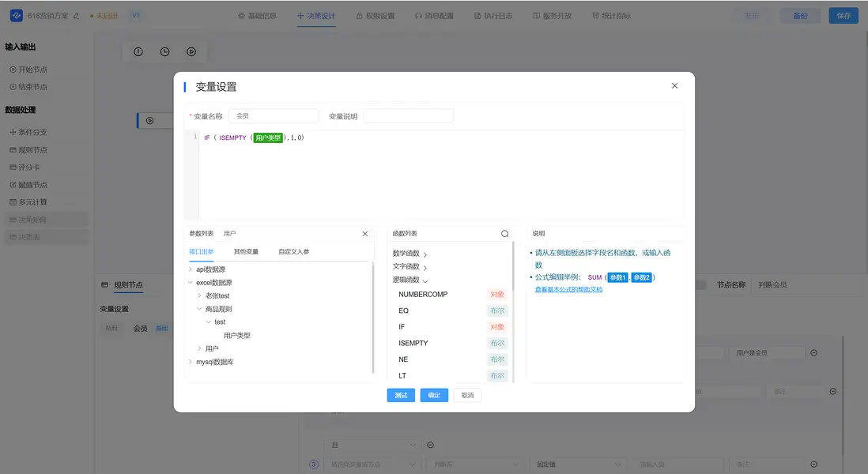Click the 取消 button

(467, 395)
